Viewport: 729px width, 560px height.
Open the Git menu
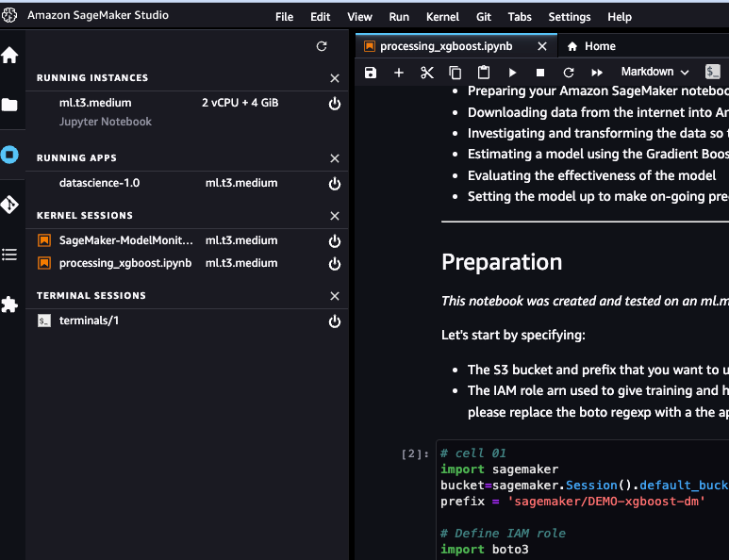point(484,17)
